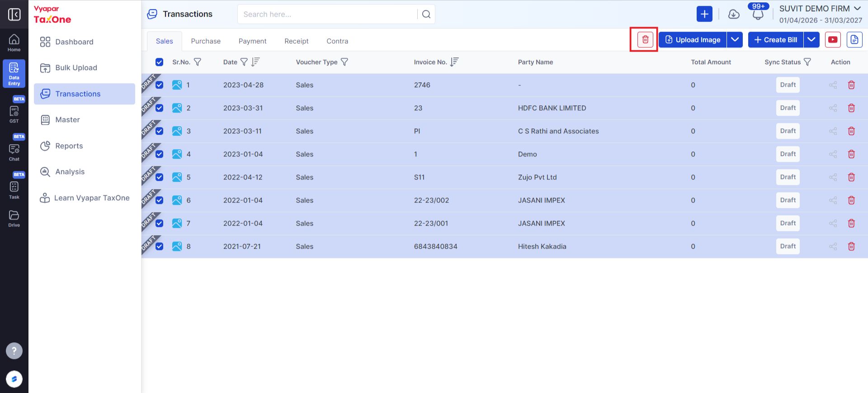View image attachment for row 1
Viewport: 868px width, 393px height.
(x=177, y=85)
